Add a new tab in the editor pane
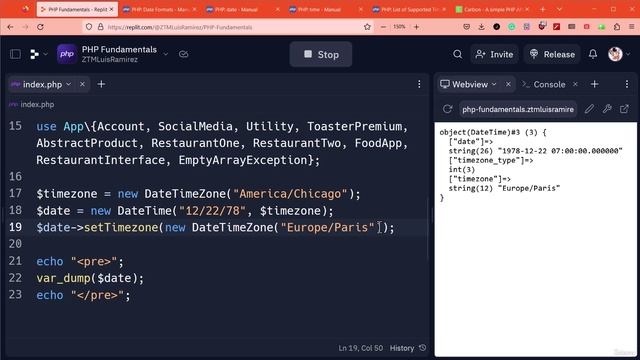Image resolution: width=640 pixels, height=360 pixels. (x=101, y=84)
